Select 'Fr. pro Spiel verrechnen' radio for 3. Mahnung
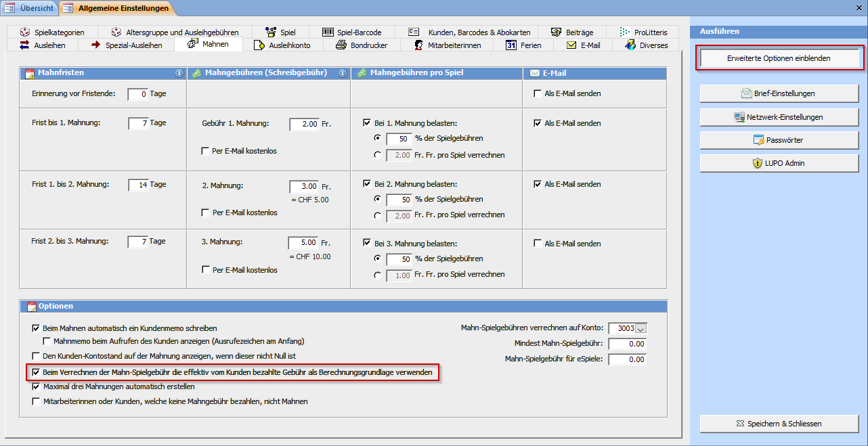 tap(377, 275)
